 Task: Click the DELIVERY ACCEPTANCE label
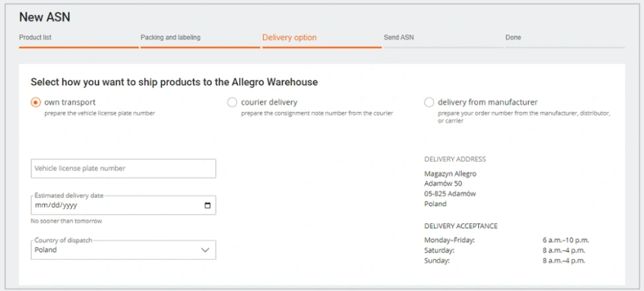(461, 226)
